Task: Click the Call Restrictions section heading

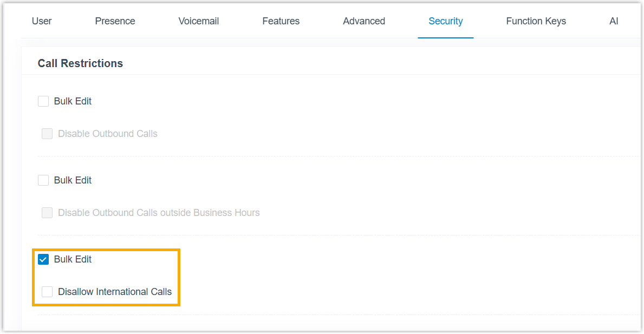Action: click(x=80, y=63)
